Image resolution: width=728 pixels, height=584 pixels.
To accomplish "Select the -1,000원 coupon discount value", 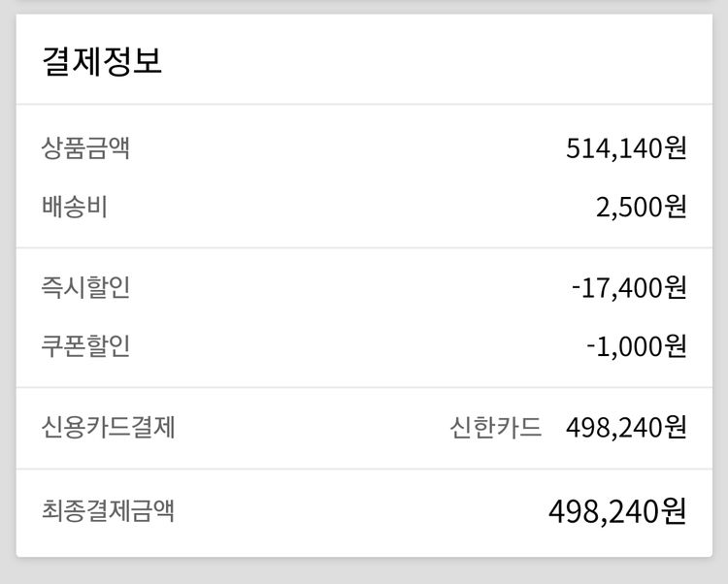I will [636, 346].
